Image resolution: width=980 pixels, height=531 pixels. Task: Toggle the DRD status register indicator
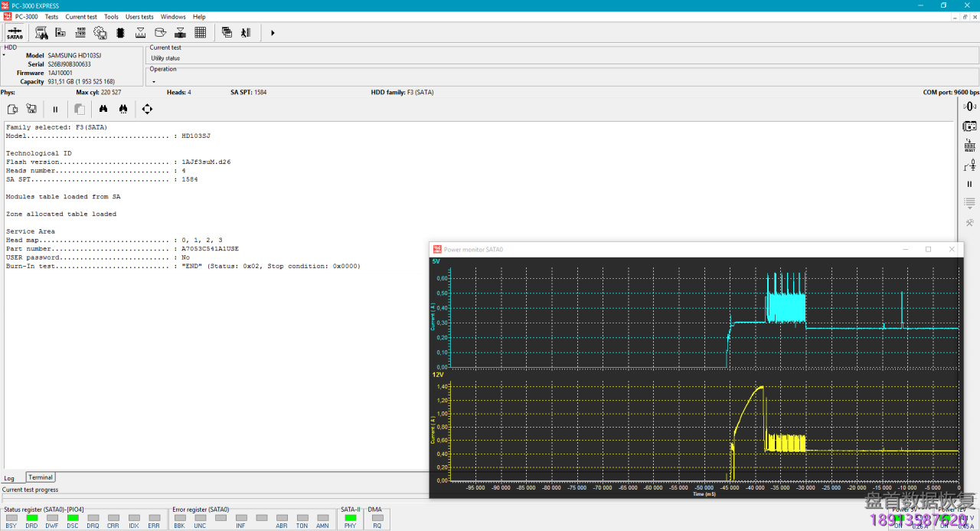tap(31, 519)
